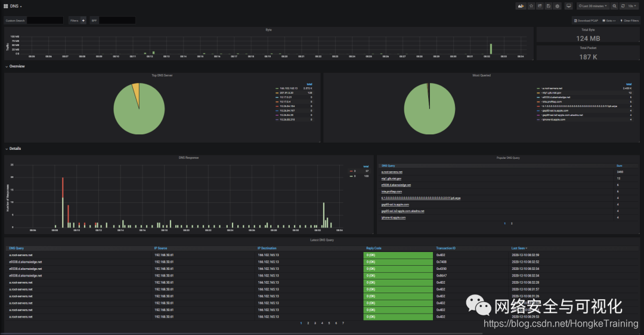Click the Add panel chart icon
Screen dimensions: 644x335
click(x=521, y=6)
